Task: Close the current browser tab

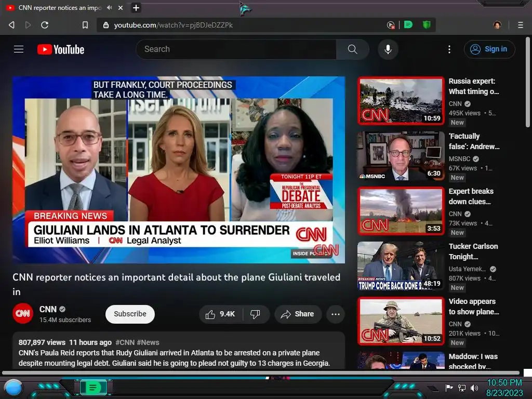Action: [x=121, y=7]
